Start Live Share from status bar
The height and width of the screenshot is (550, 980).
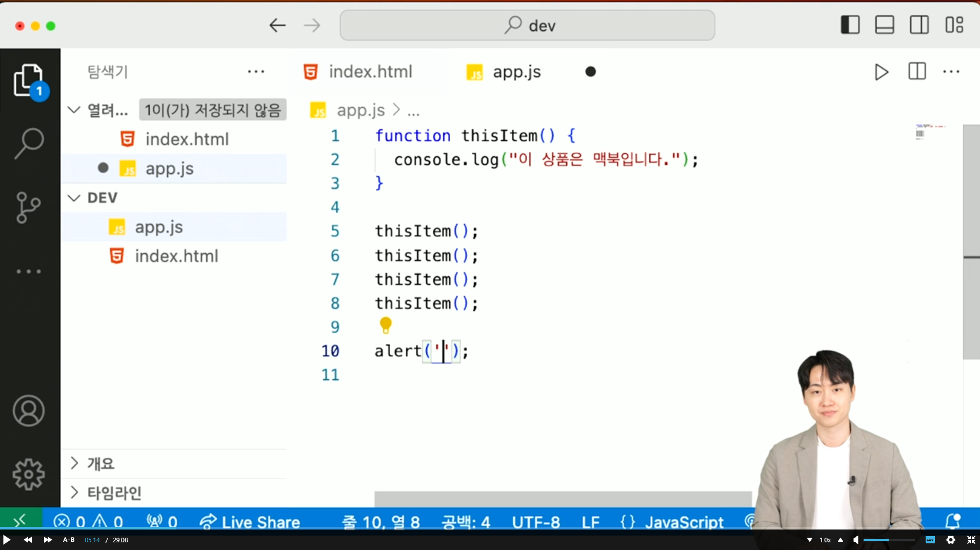click(x=250, y=522)
